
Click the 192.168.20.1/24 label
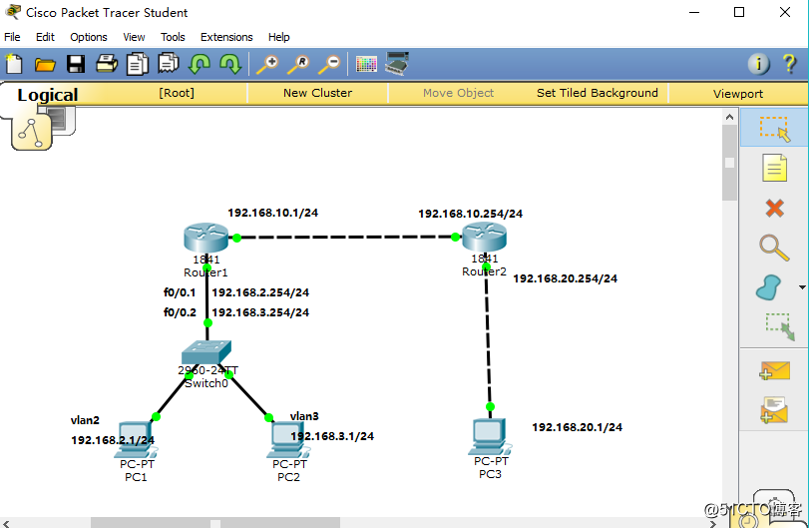tap(577, 427)
